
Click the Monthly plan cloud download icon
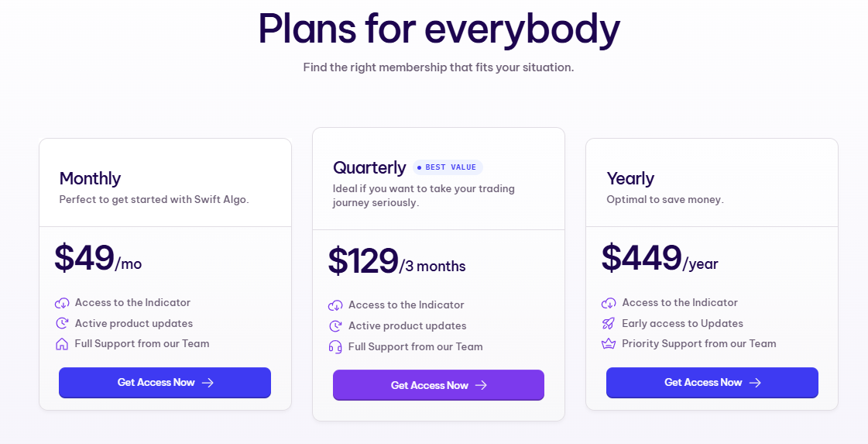point(62,303)
